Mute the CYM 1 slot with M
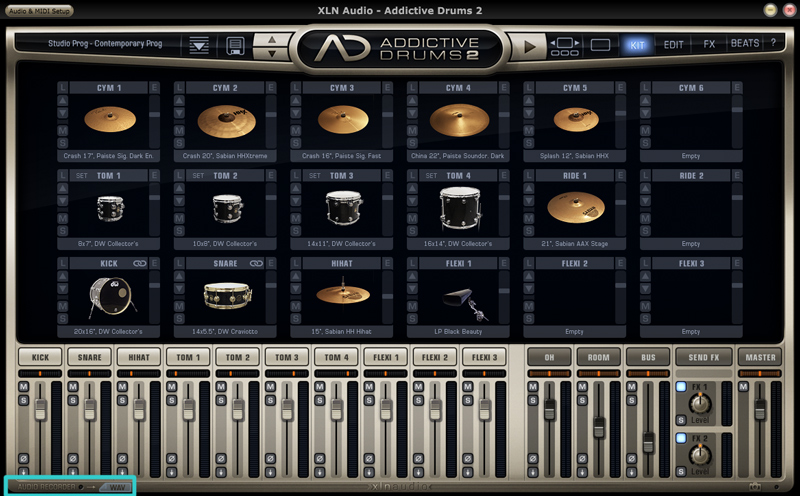This screenshot has width=800, height=496. [x=63, y=131]
